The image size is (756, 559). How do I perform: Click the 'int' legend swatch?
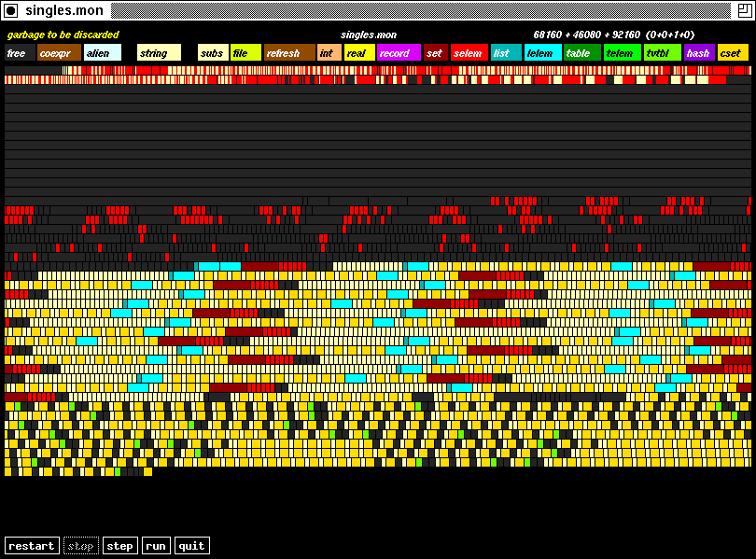click(x=329, y=53)
